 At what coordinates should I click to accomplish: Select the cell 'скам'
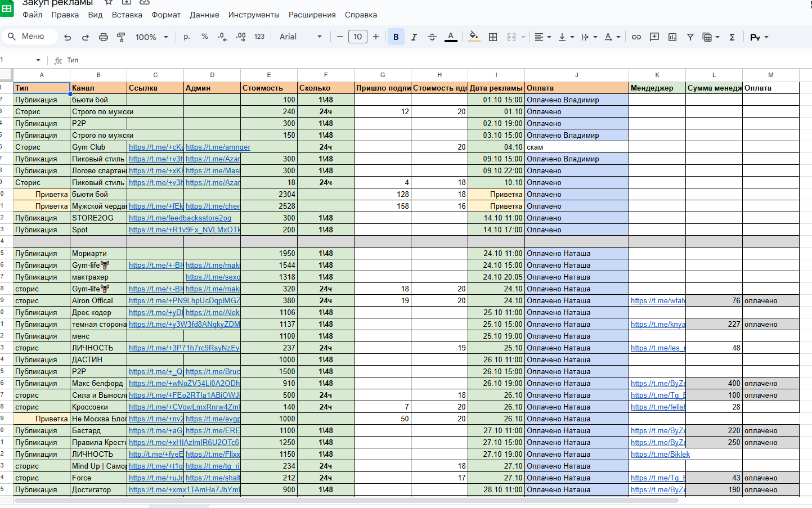click(x=577, y=147)
